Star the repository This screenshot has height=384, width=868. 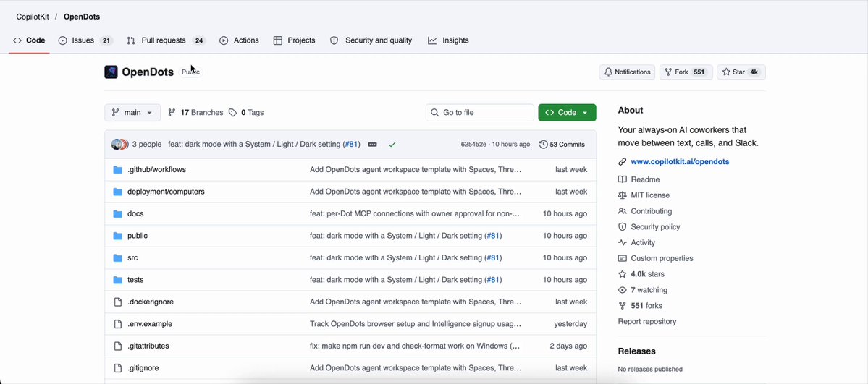click(x=741, y=72)
